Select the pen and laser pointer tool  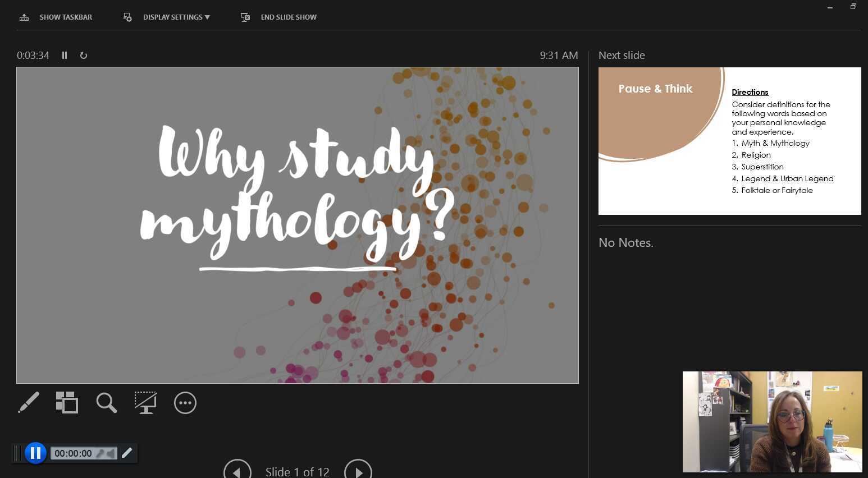pyautogui.click(x=29, y=402)
